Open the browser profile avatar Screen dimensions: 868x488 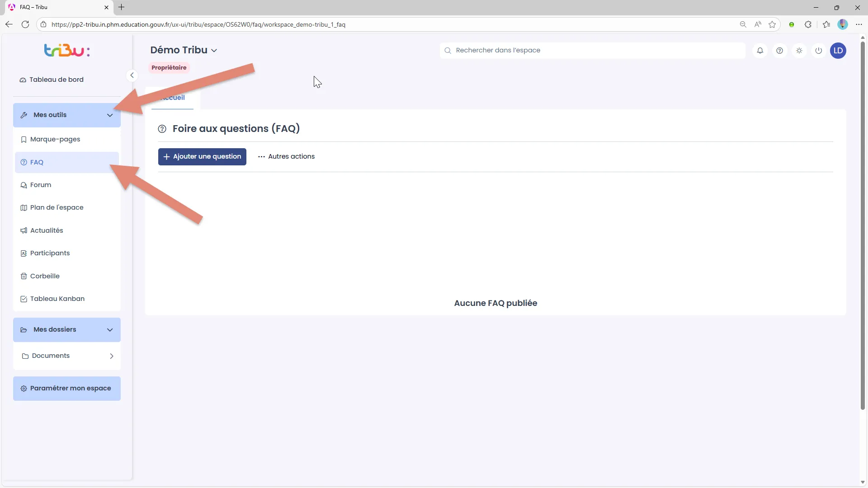[x=843, y=24]
